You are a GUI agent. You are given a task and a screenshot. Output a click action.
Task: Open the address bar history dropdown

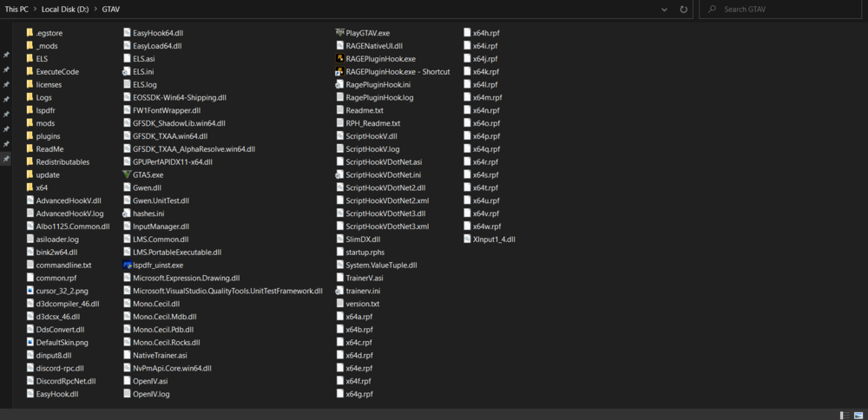tap(665, 10)
